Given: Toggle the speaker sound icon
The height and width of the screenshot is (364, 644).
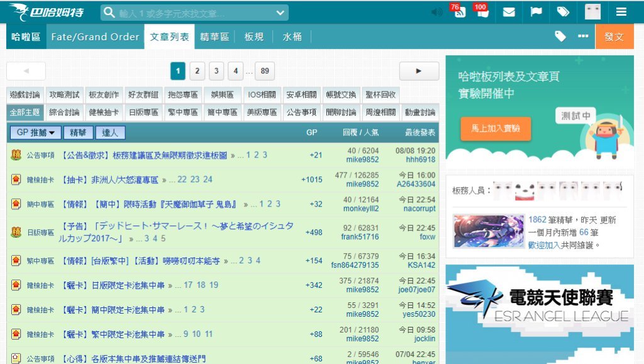Looking at the screenshot, I should click(437, 12).
